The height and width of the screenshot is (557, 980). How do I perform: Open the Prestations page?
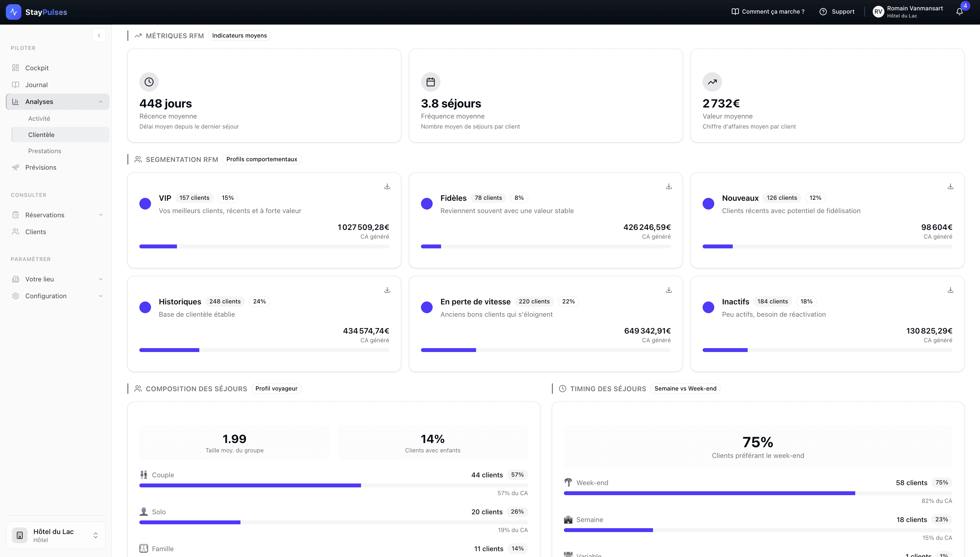(44, 151)
